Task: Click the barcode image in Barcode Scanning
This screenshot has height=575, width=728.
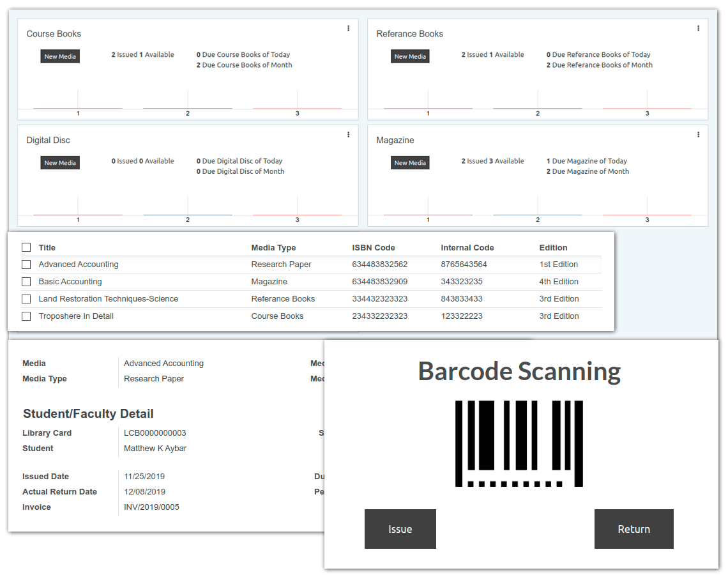Action: coord(519,443)
